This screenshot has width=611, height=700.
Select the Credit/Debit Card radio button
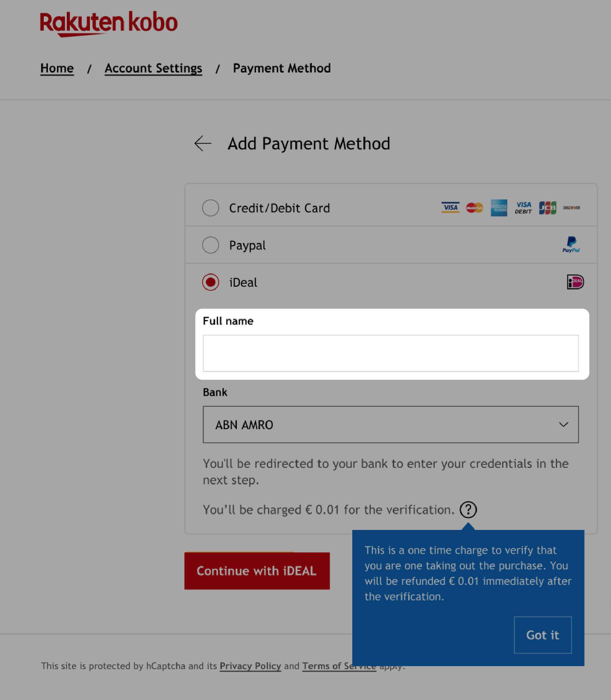210,208
